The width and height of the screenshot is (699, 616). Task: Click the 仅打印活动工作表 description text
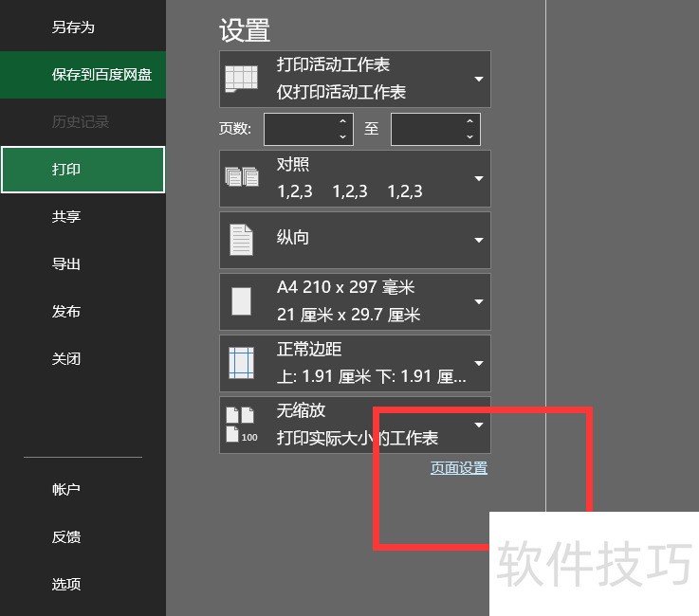pos(341,93)
